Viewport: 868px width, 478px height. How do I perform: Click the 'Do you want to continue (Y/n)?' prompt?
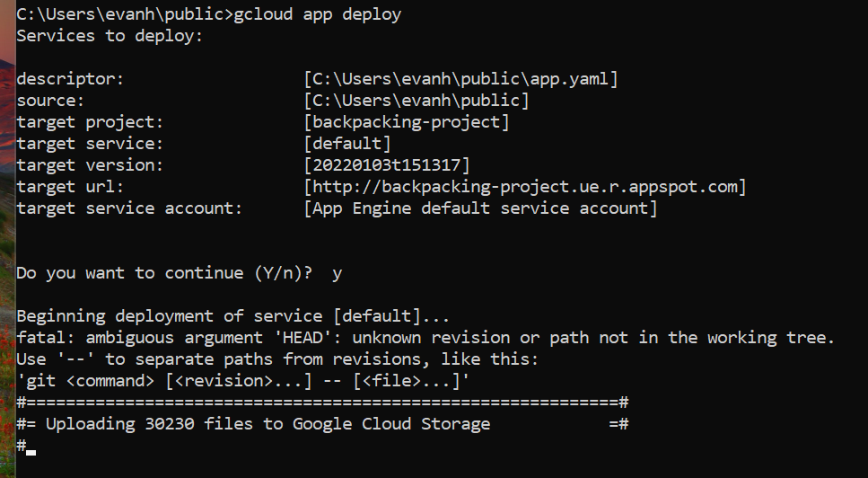(164, 274)
